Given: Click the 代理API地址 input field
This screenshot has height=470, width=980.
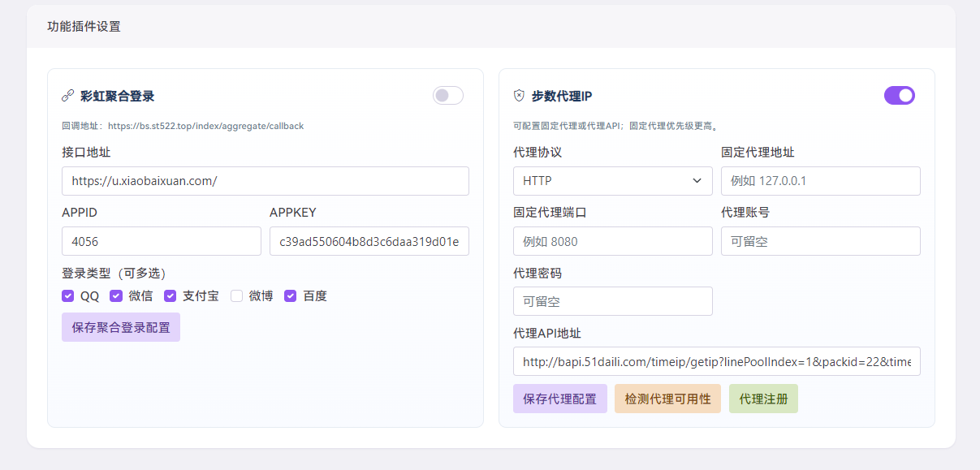Looking at the screenshot, I should click(x=716, y=361).
